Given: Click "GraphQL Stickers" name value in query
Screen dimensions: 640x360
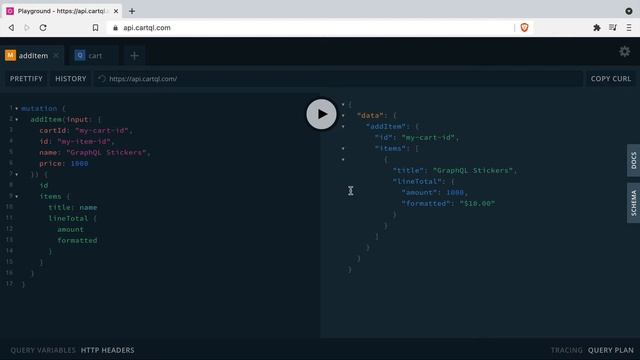Looking at the screenshot, I should point(106,152).
